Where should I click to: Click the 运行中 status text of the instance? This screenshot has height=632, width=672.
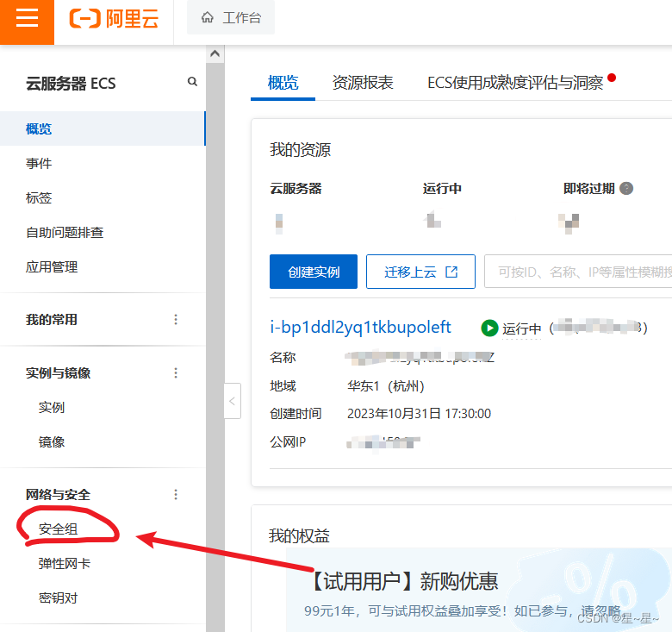pyautogui.click(x=521, y=329)
